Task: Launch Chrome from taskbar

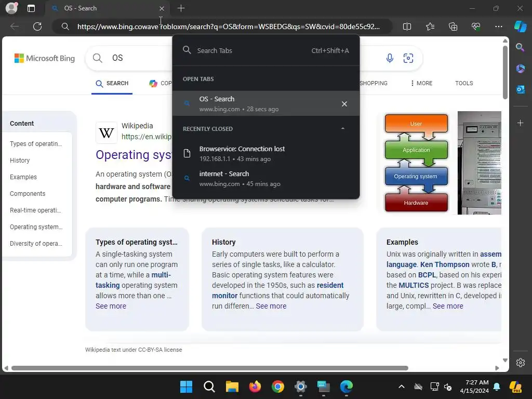Action: (278, 387)
